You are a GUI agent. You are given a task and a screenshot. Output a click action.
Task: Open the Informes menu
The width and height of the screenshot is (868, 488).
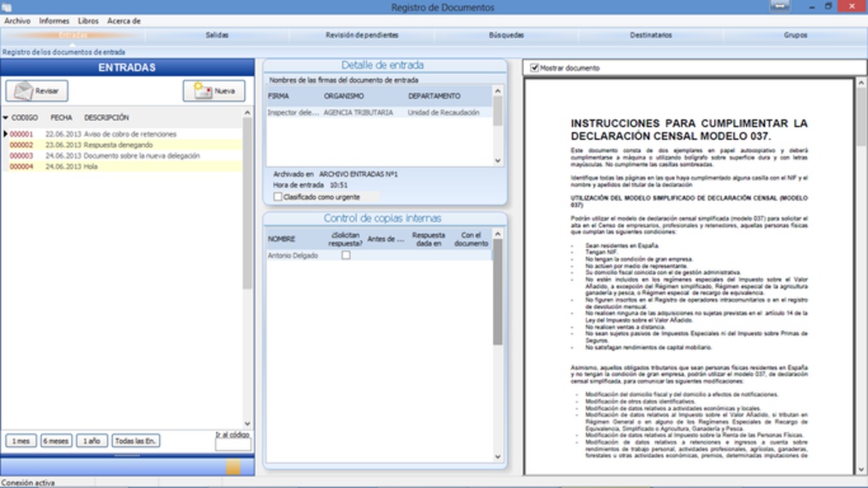[55, 21]
